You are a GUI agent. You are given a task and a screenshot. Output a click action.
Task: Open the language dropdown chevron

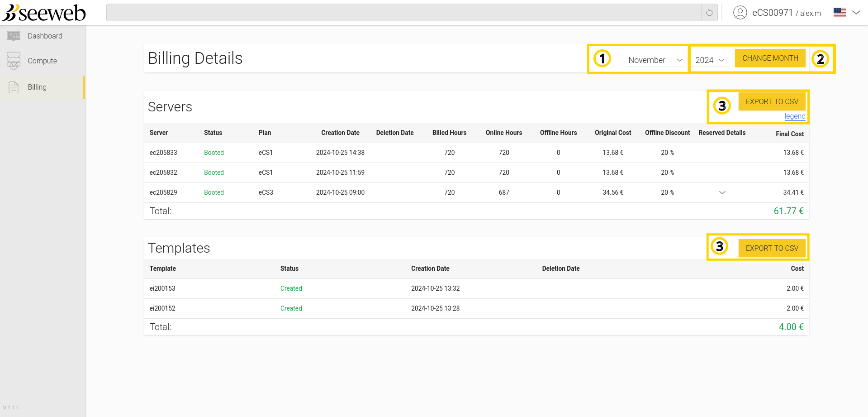pos(856,13)
